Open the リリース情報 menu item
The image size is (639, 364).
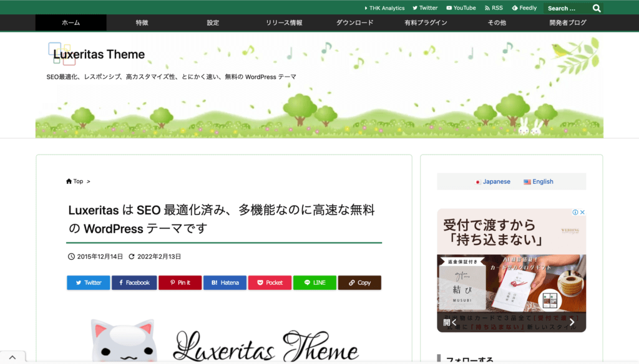pos(284,23)
